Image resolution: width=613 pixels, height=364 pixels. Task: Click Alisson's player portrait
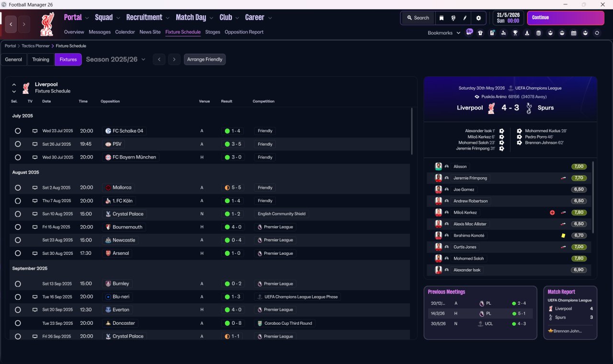pos(438,167)
